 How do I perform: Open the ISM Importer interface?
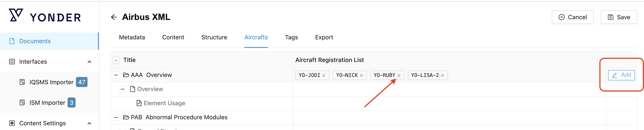[x=47, y=103]
